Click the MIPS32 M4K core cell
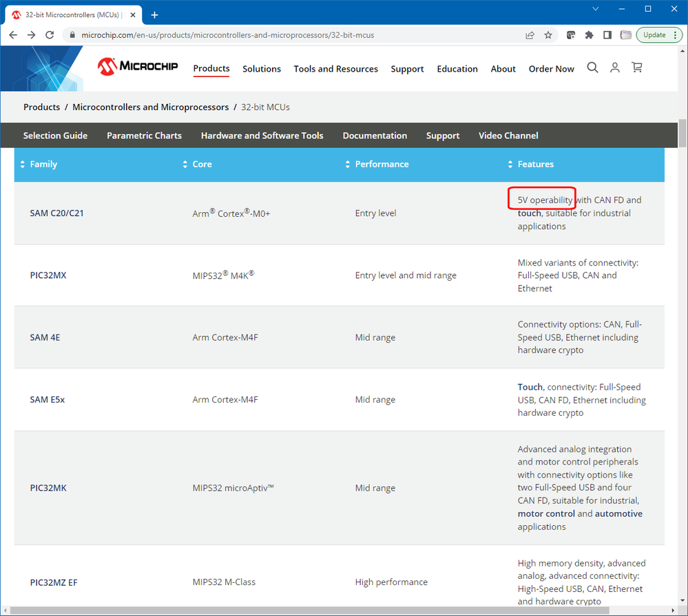This screenshot has width=688, height=616. point(223,275)
